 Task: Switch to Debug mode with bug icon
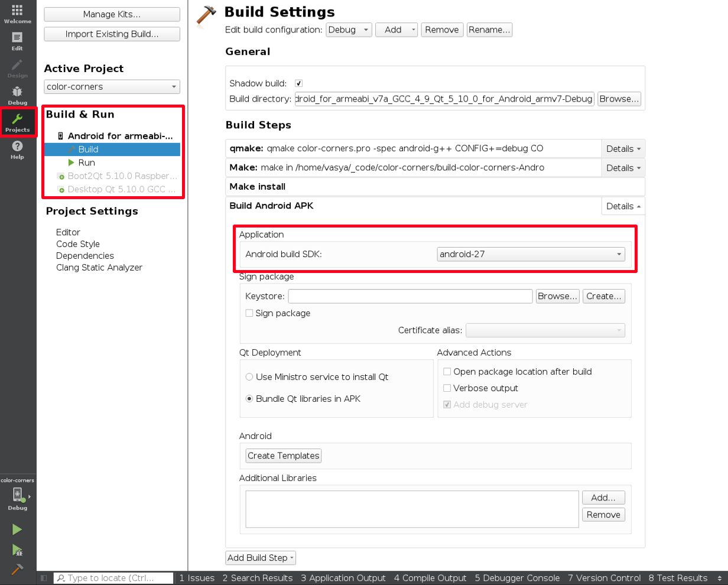[18, 95]
